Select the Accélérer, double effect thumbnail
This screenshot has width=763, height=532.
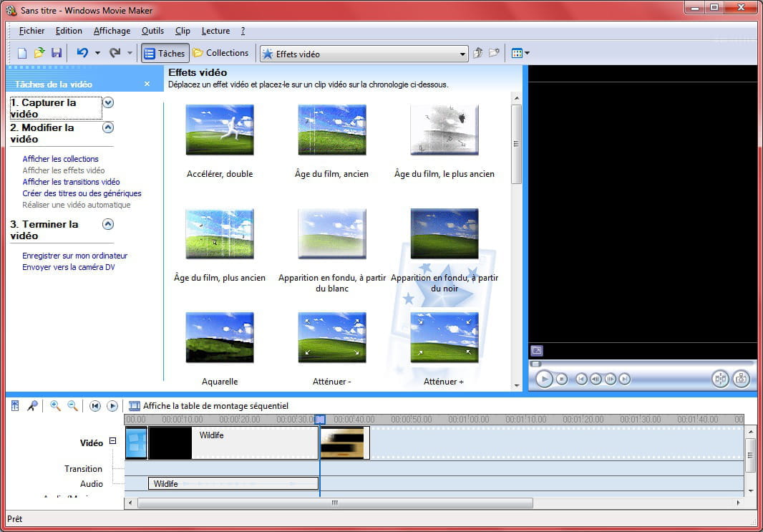[x=220, y=130]
